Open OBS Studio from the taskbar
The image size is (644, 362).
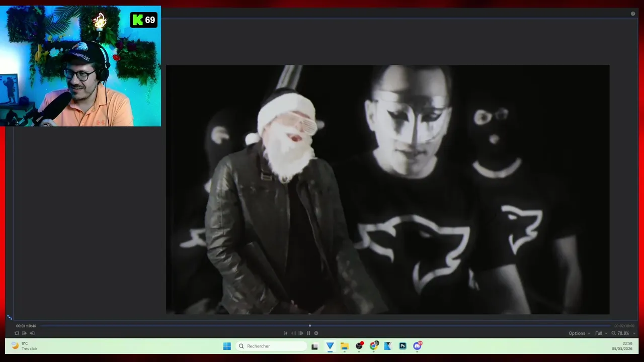[359, 346]
